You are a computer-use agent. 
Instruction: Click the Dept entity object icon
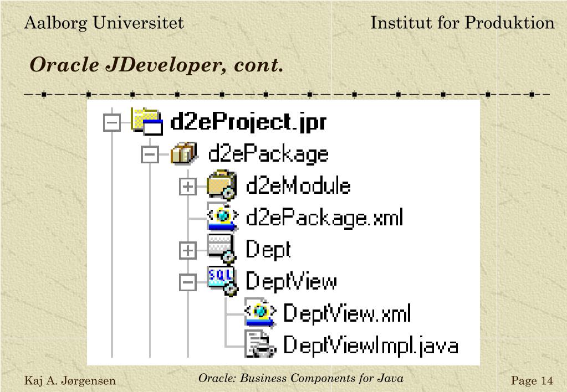[x=222, y=249]
